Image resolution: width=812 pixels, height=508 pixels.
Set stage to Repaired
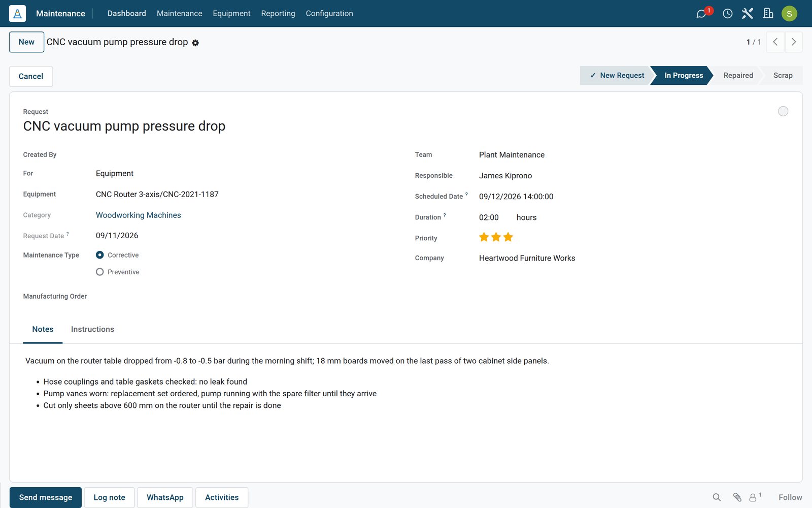click(x=738, y=75)
